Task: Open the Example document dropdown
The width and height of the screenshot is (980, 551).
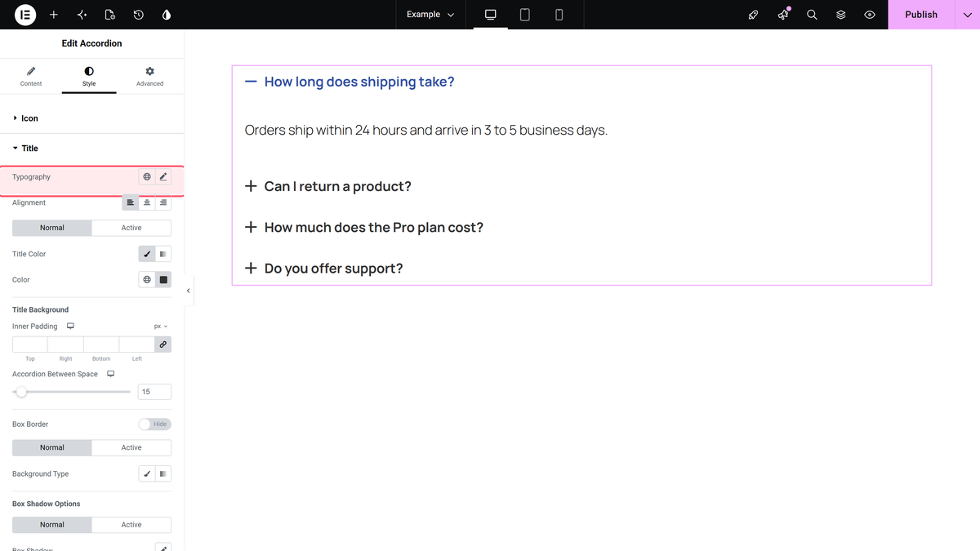Action: pos(430,15)
